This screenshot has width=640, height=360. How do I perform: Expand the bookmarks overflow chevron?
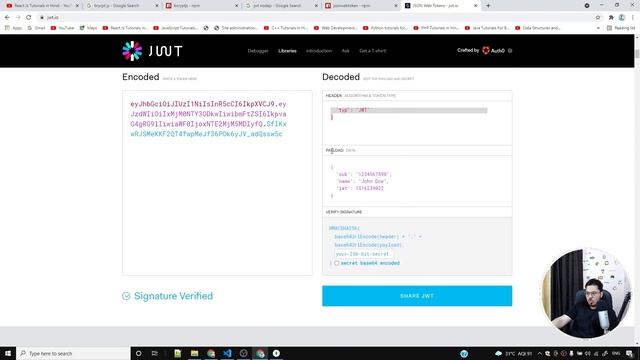598,28
